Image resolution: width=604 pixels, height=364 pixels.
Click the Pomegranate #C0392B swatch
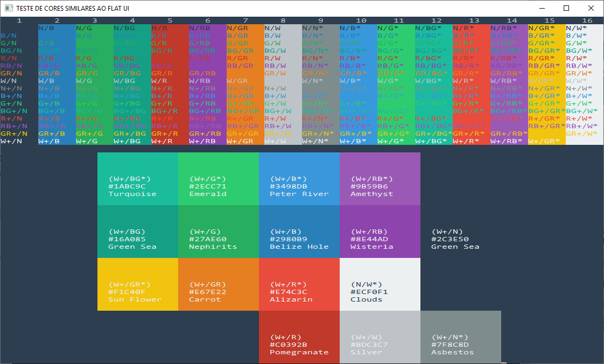[x=299, y=337]
